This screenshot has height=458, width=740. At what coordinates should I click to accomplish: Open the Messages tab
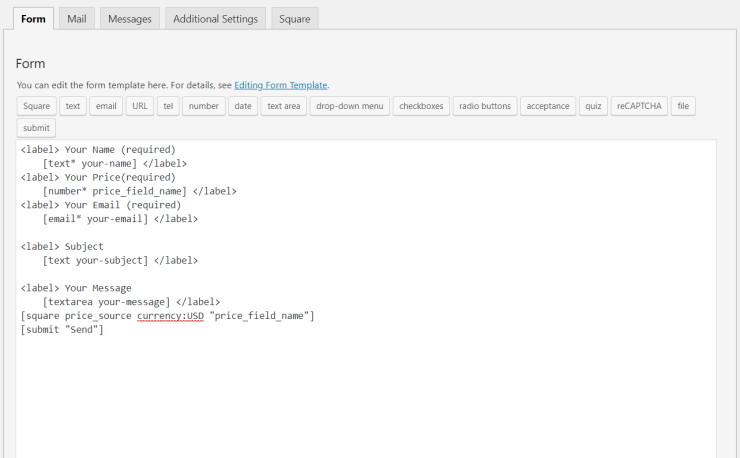(130, 19)
